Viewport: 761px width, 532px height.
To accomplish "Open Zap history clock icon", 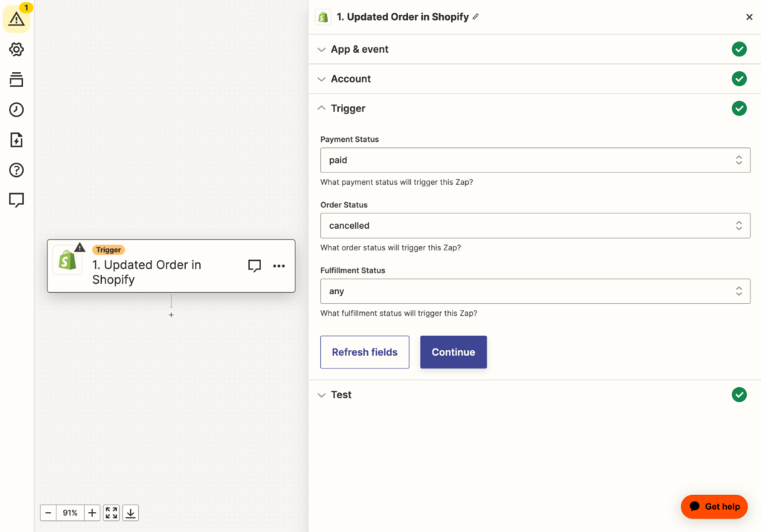I will point(16,110).
